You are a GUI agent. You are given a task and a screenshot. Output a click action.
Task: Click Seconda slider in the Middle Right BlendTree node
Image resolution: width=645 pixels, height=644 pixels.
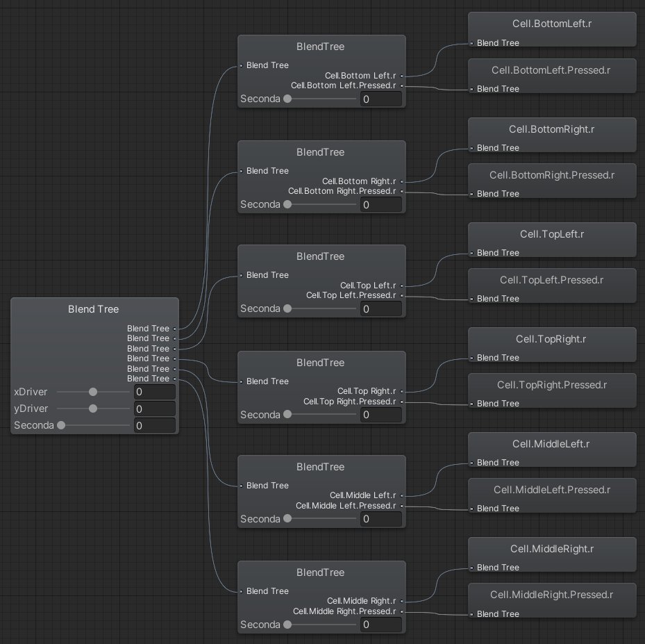coord(319,625)
